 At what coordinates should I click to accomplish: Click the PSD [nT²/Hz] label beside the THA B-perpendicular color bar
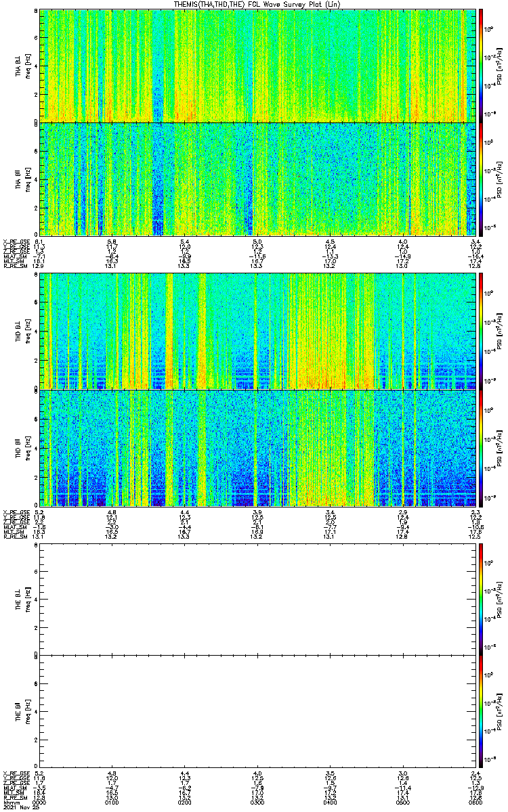501,66
